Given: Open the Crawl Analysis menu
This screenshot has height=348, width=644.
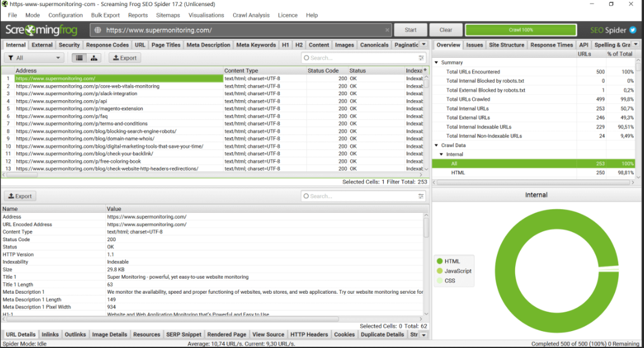Looking at the screenshot, I should click(x=251, y=15).
